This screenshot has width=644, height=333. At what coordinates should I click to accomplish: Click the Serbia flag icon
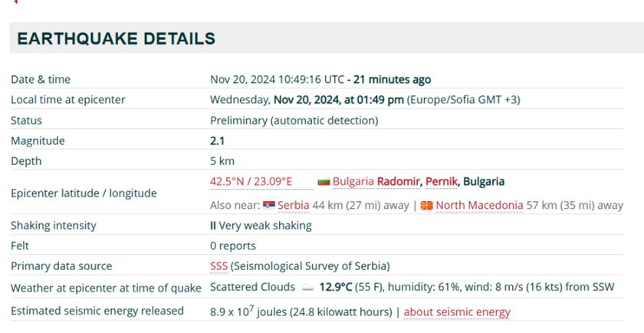click(x=268, y=206)
